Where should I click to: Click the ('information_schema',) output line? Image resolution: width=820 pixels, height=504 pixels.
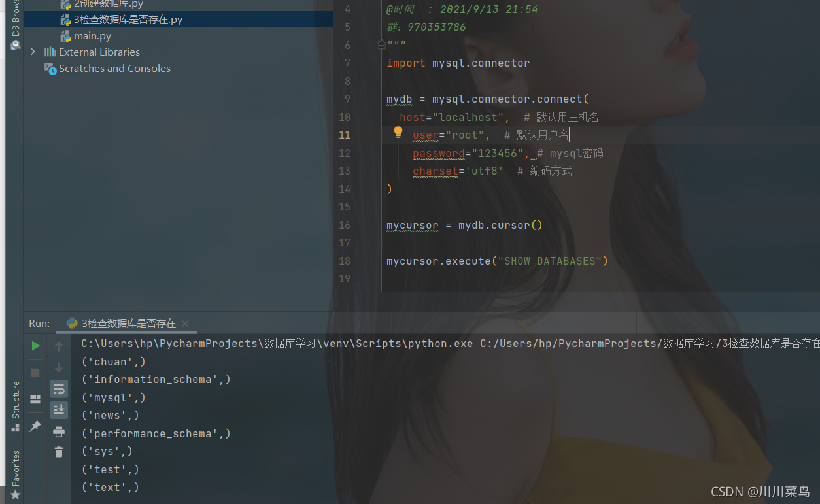click(156, 379)
